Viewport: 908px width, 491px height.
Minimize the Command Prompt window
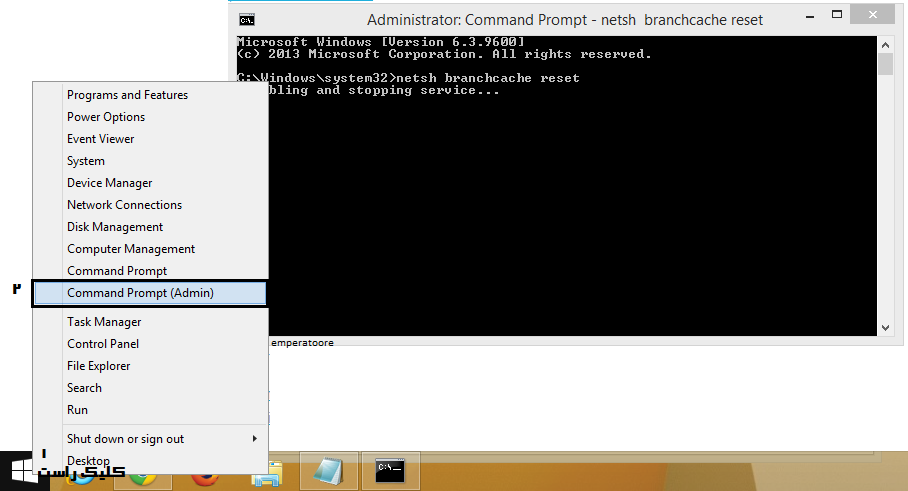(810, 17)
